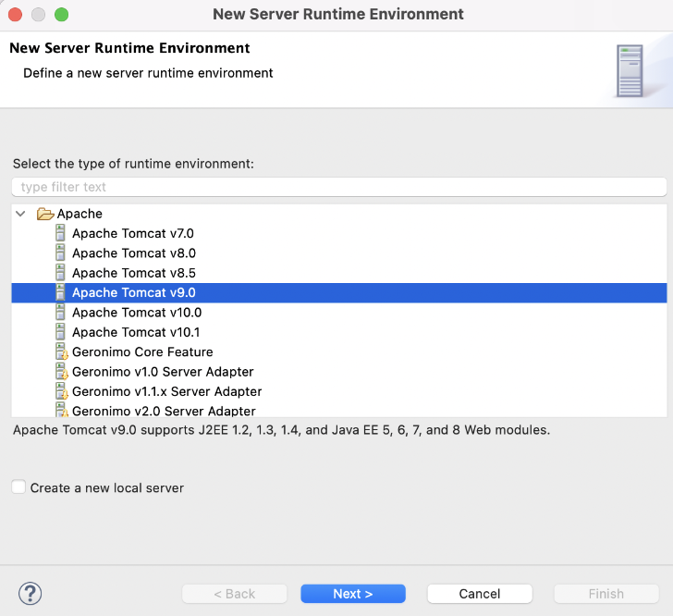673x616 pixels.
Task: Select Apache Tomcat v8.0 label
Action: (x=134, y=253)
